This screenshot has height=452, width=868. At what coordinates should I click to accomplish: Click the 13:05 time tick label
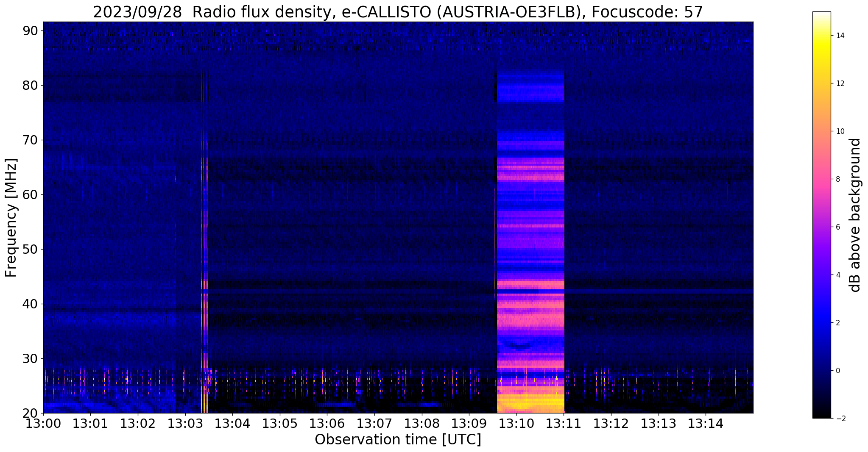[x=280, y=423]
